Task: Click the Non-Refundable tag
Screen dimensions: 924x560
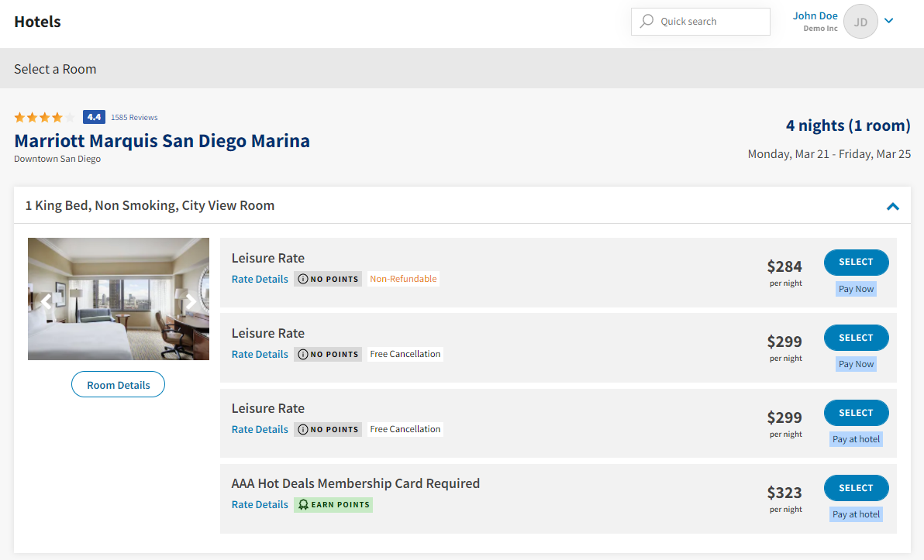Action: (x=403, y=279)
